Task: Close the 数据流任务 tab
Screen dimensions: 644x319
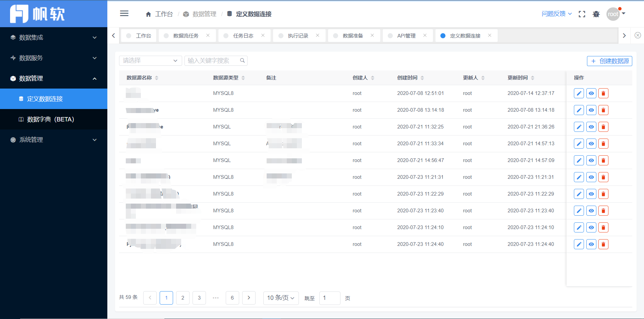Action: click(x=208, y=35)
